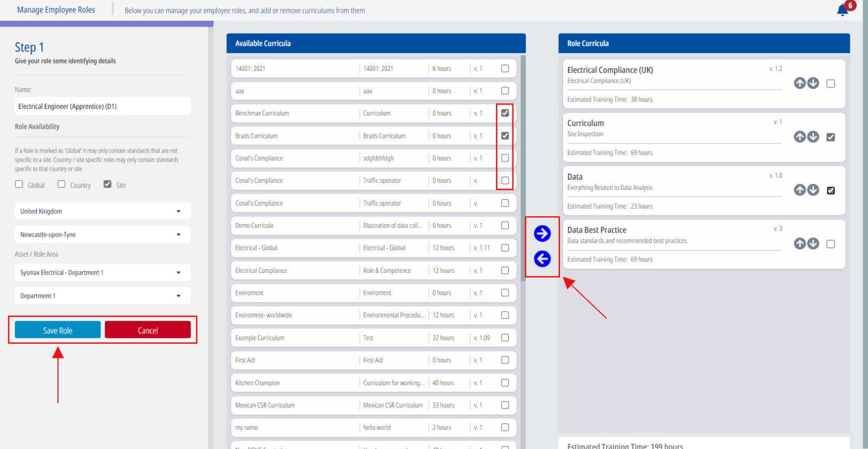The height and width of the screenshot is (449, 868).
Task: Move Data Best Practice down
Action: (x=813, y=243)
